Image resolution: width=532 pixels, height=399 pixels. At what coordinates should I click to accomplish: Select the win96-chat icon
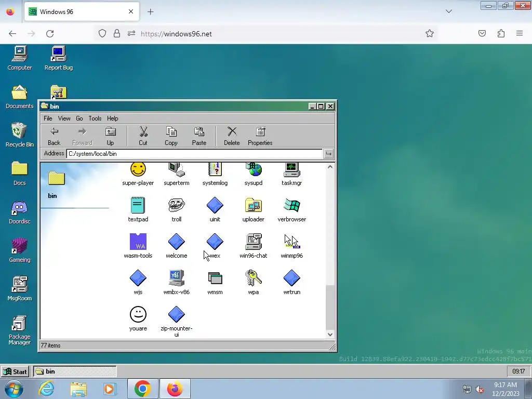click(x=254, y=242)
